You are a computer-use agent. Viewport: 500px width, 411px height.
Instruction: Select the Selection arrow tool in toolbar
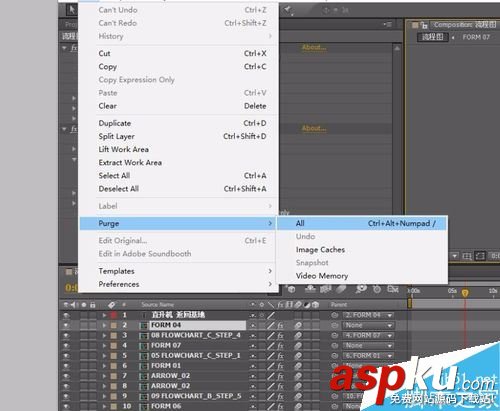pos(72,10)
